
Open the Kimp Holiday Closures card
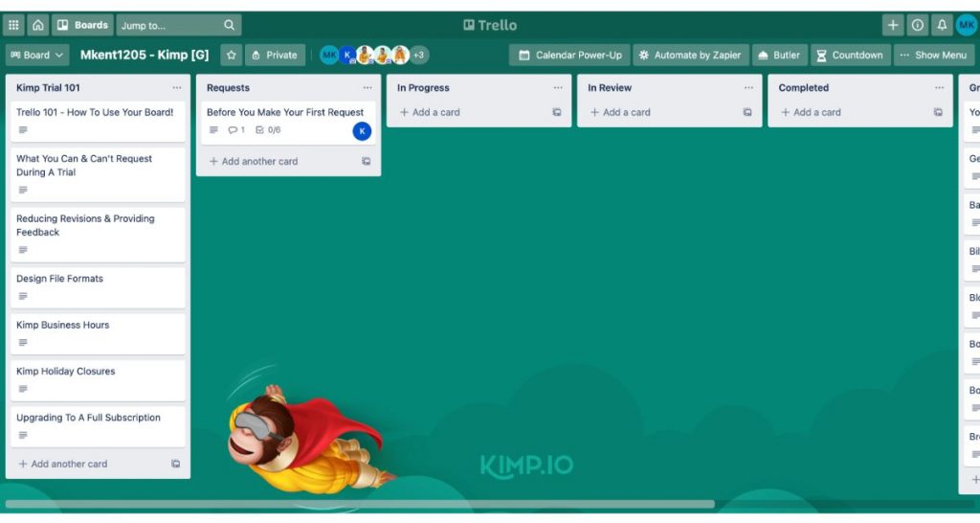click(x=99, y=379)
